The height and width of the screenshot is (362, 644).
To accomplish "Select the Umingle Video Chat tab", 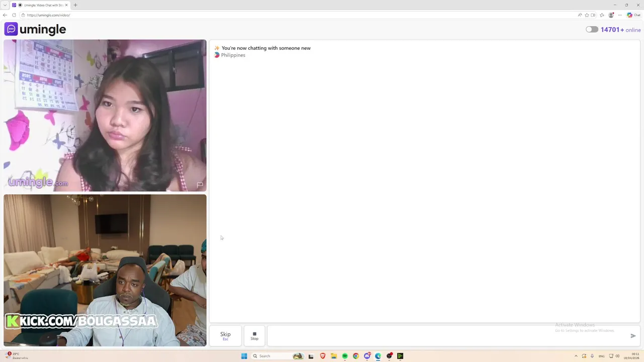I will [x=40, y=5].
